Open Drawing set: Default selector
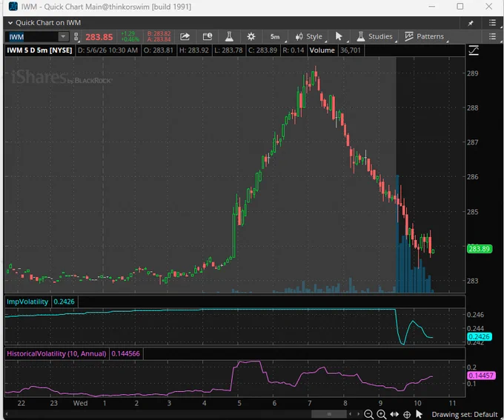 464,415
